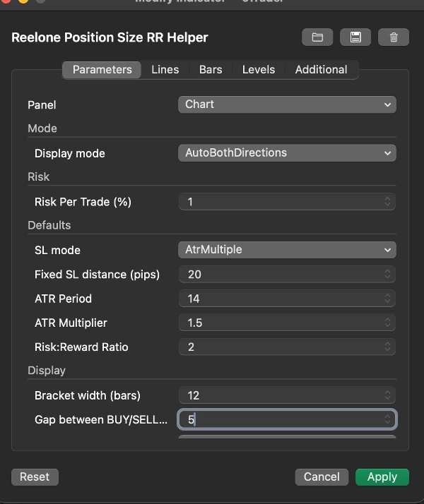The image size is (424, 504).
Task: Click the Risk:Reward Ratio stepper arrows
Action: click(387, 347)
